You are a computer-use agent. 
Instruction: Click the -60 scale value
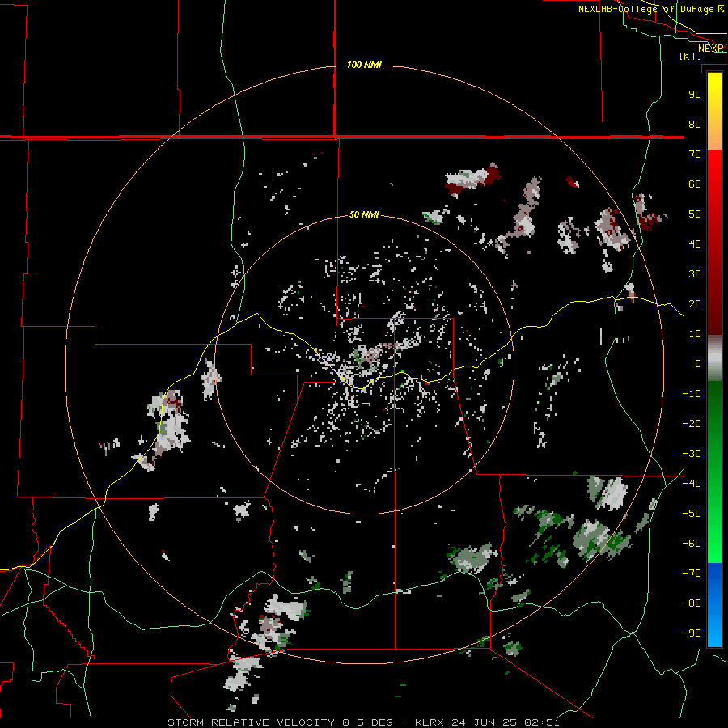click(692, 544)
